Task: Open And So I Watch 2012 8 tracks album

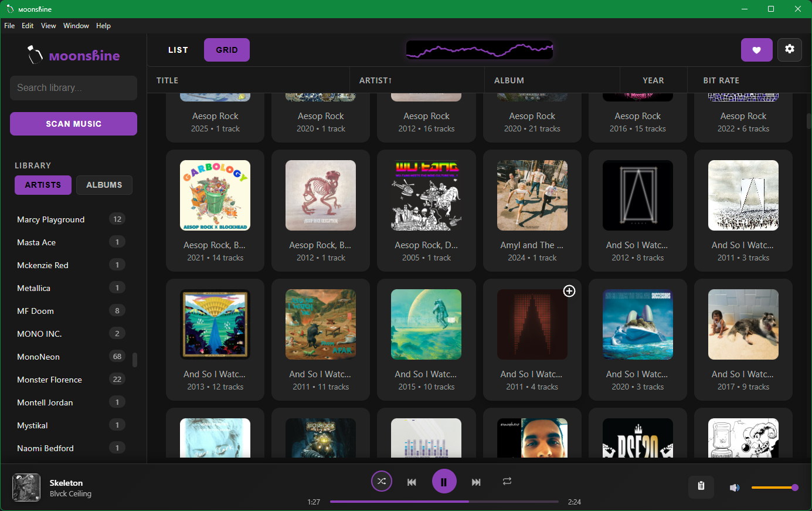Action: 638,195
